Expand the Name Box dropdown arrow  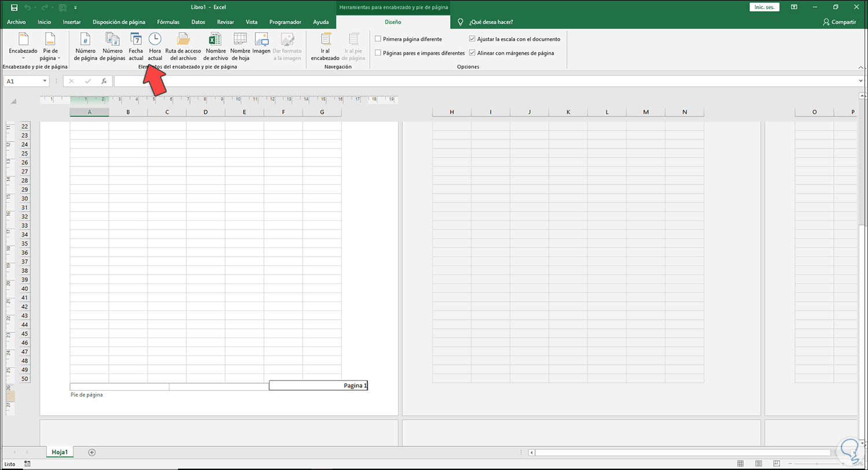pos(45,82)
